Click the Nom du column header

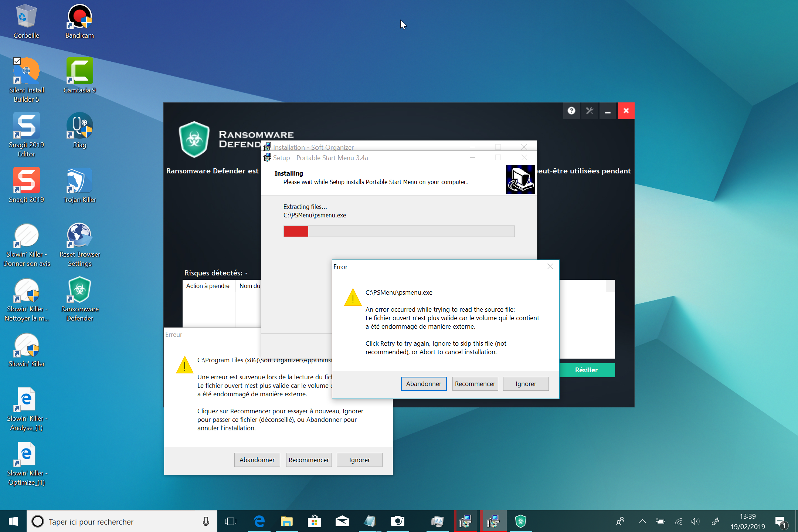(249, 286)
